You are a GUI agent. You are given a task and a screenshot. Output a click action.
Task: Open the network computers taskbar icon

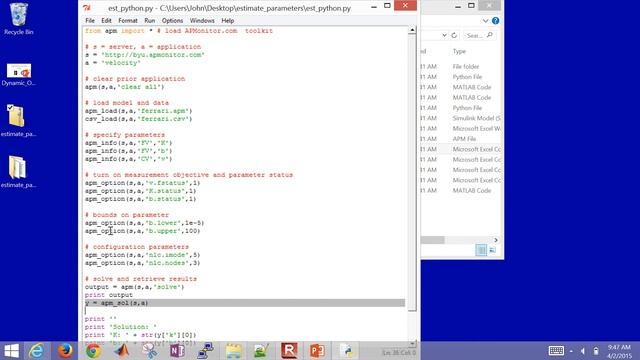click(x=205, y=351)
